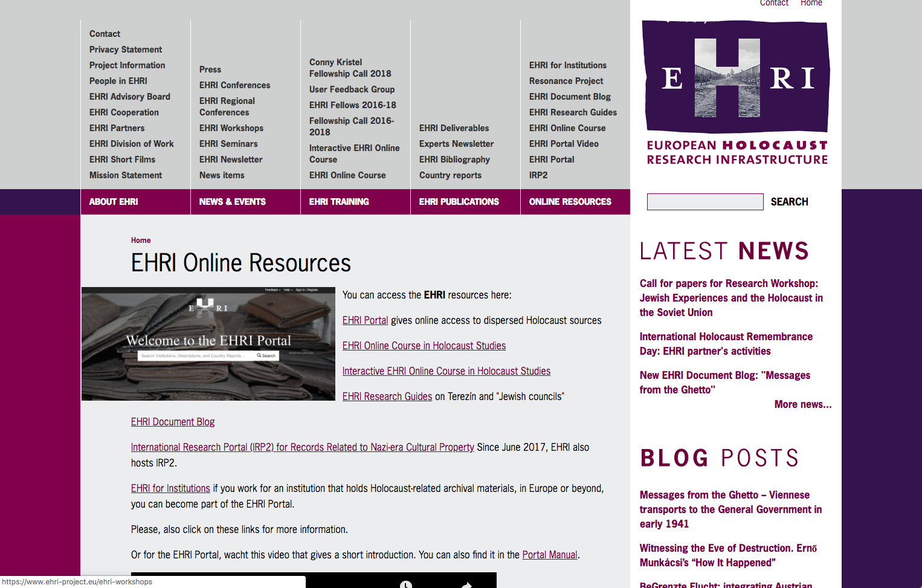This screenshot has height=588, width=922.
Task: Open EHRI Deliverables link
Action: coord(454,128)
